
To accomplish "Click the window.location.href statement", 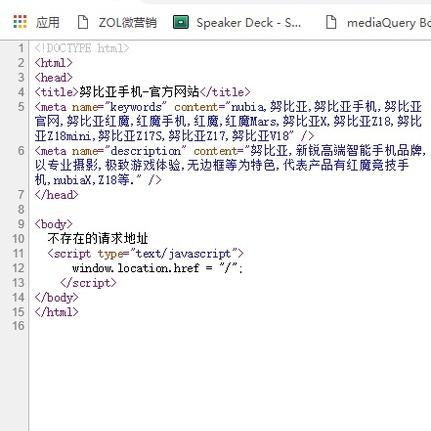I will tap(158, 268).
